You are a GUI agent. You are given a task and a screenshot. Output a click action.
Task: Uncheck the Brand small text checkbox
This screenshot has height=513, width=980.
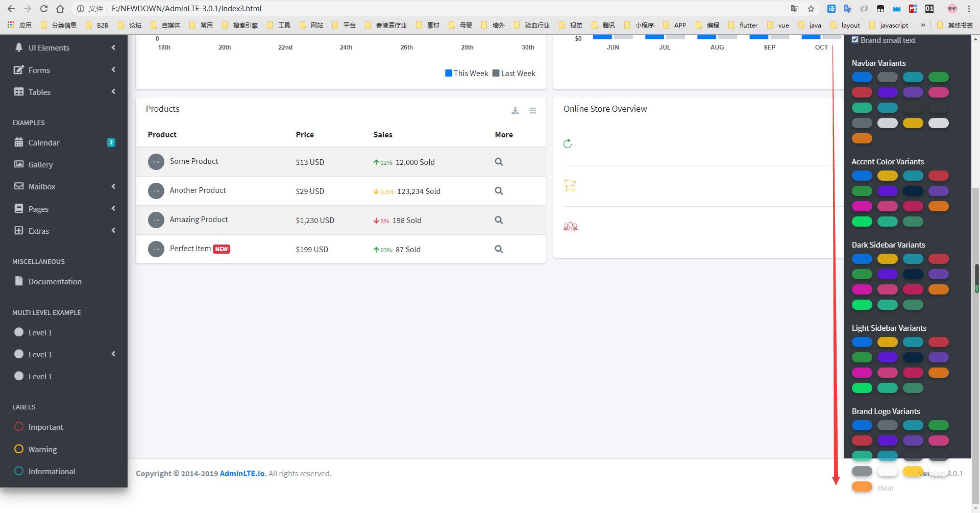[855, 39]
